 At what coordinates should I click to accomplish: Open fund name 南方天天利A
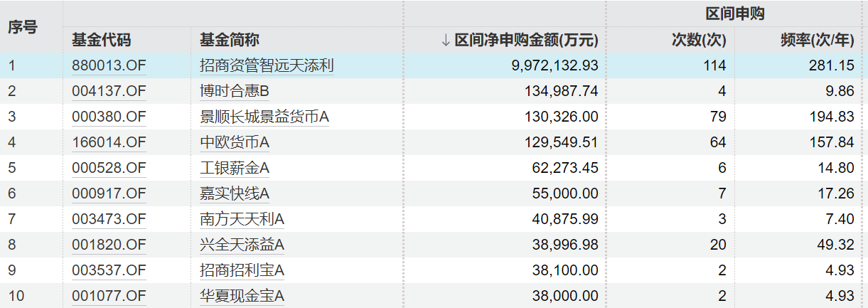242,219
